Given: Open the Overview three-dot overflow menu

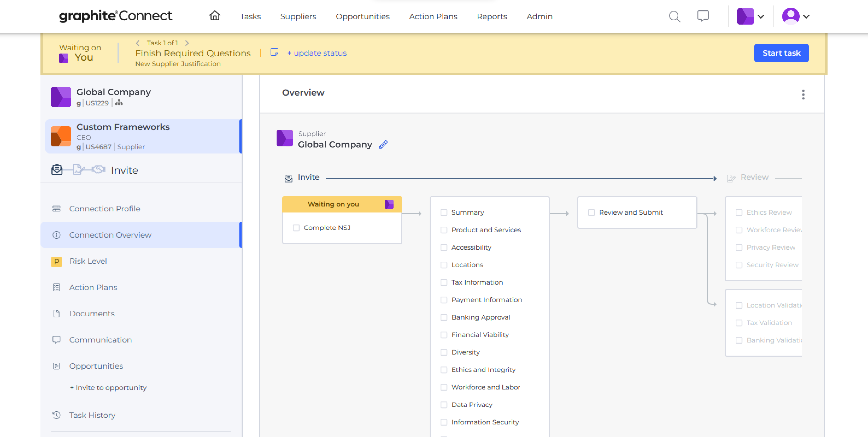Looking at the screenshot, I should tap(803, 95).
